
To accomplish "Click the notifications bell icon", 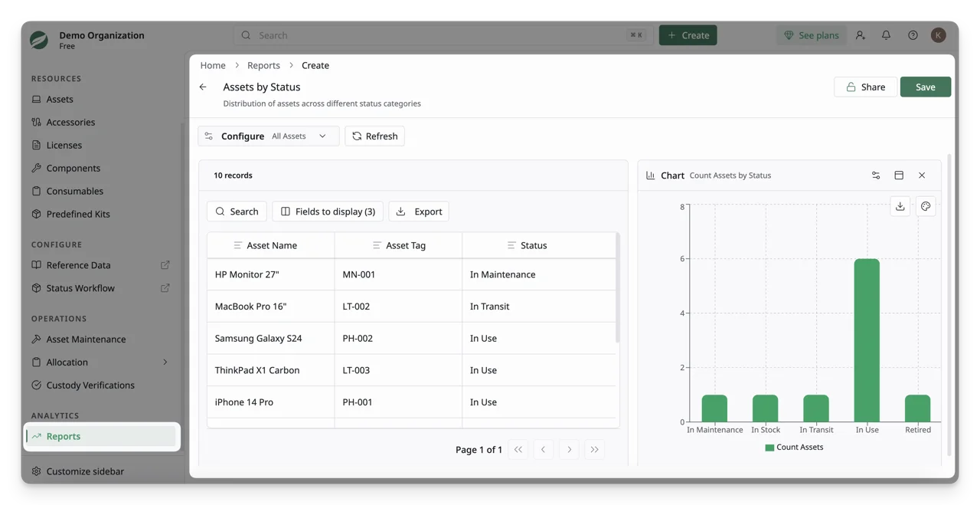I will [886, 35].
